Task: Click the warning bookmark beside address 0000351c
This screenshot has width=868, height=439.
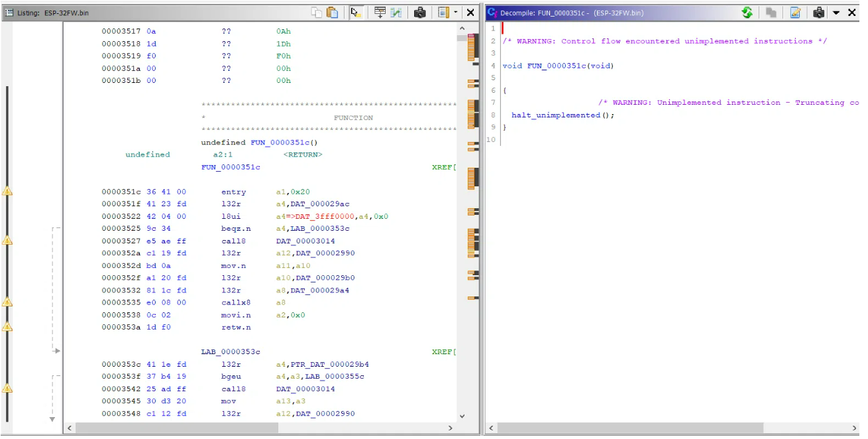Action: (x=7, y=191)
